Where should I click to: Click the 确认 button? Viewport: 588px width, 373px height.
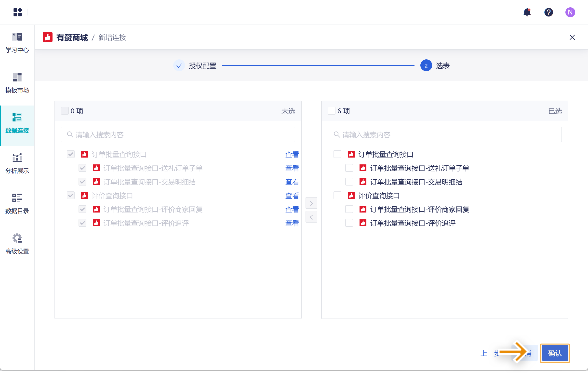[x=555, y=353]
